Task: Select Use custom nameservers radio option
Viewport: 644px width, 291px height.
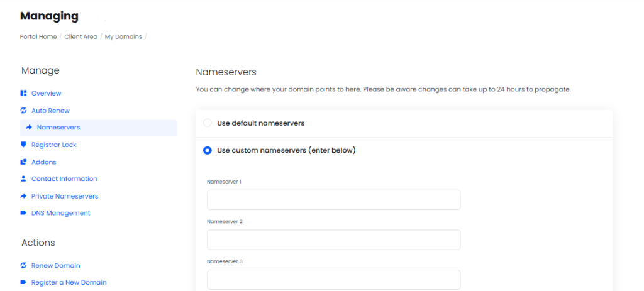Action: (208, 150)
